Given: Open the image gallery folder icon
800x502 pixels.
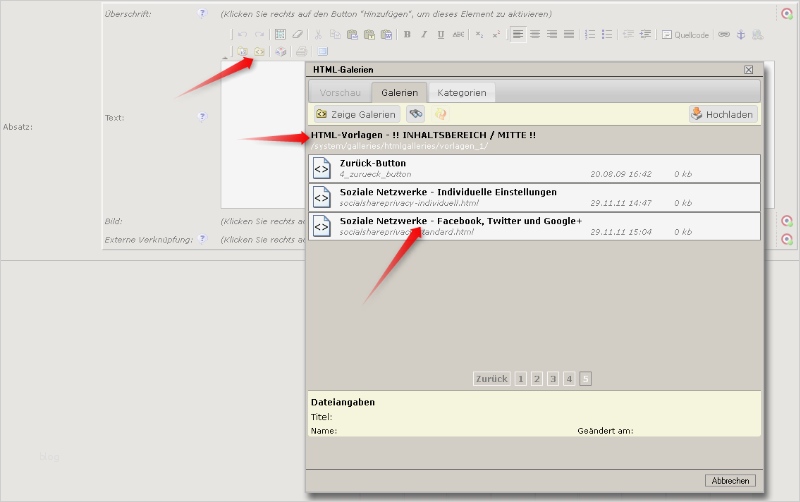Looking at the screenshot, I should point(242,52).
